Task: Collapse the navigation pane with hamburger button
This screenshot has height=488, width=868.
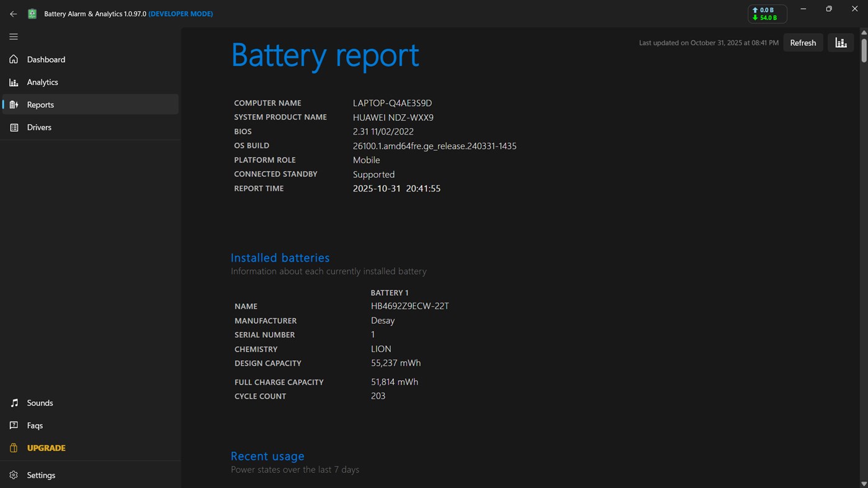Action: point(13,37)
